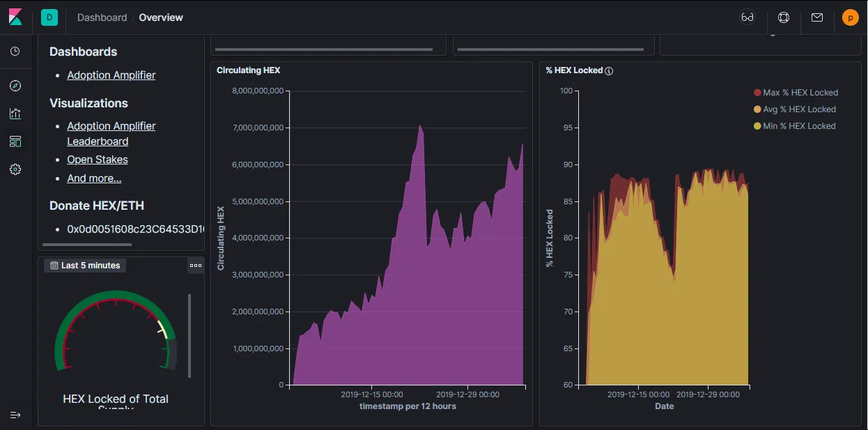Click the Avg % HEX Locked legend label

pyautogui.click(x=799, y=109)
